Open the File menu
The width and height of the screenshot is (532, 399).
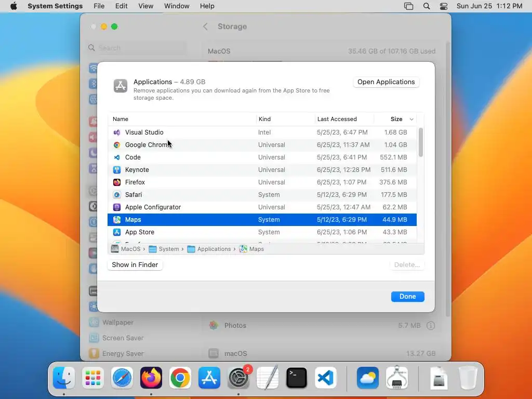coord(99,6)
